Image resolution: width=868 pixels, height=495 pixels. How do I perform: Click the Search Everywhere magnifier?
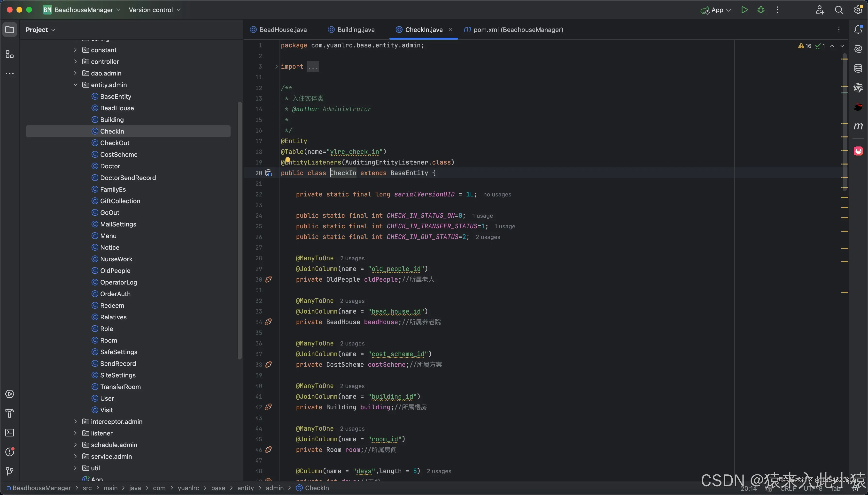tap(839, 10)
